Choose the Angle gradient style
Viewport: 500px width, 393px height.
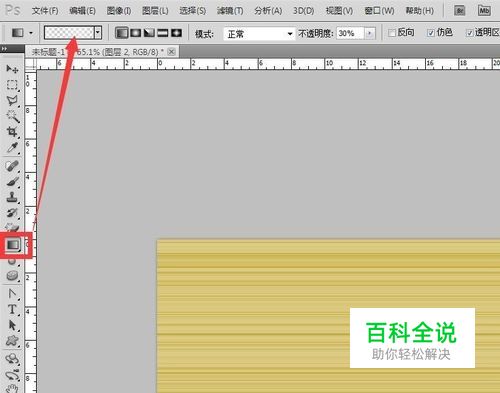[x=149, y=33]
